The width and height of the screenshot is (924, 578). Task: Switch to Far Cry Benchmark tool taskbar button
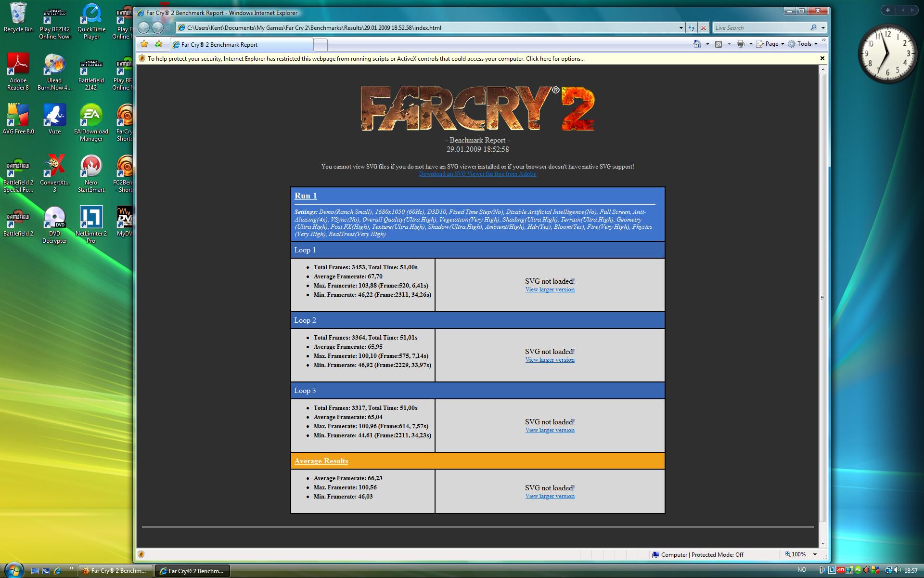click(115, 571)
